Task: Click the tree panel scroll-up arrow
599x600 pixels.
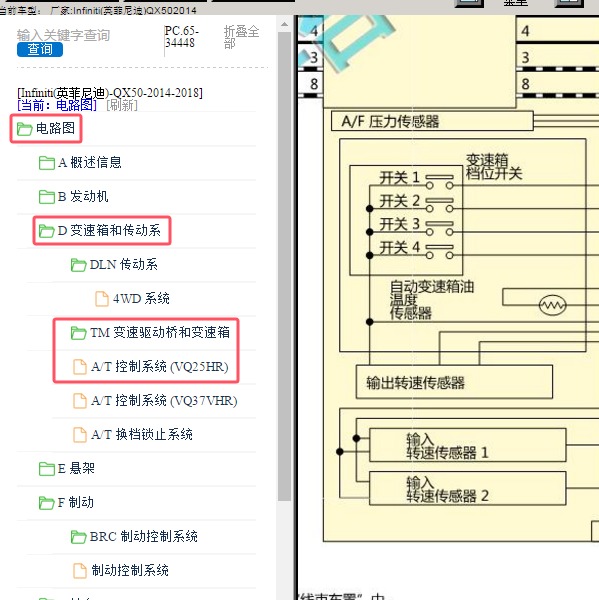Action: 284,24
